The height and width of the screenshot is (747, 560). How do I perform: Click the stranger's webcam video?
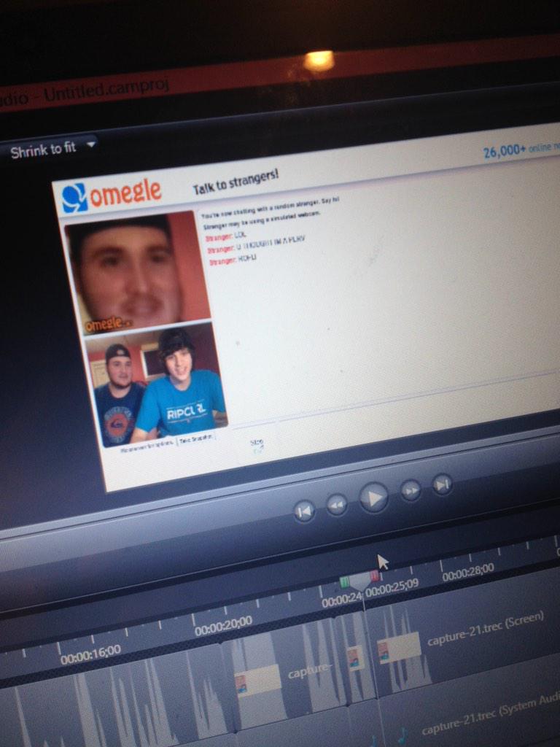coord(136,273)
